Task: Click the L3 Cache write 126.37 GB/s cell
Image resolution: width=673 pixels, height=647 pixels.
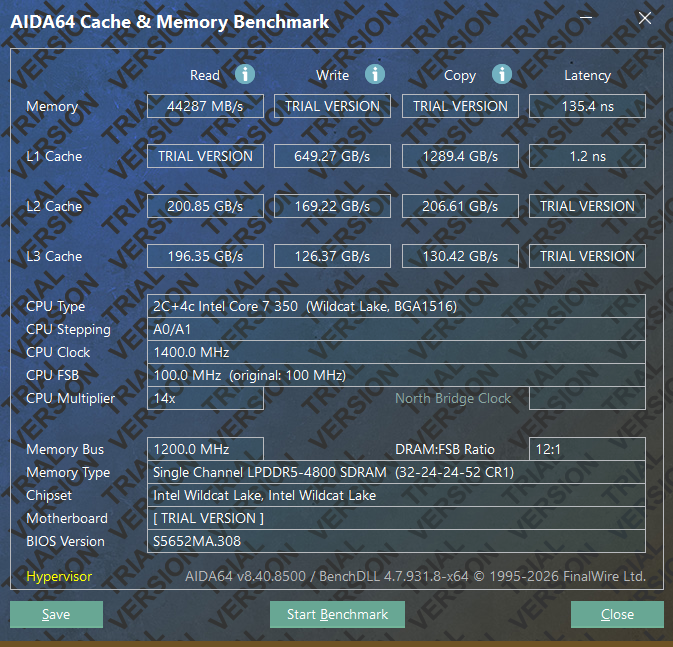Action: click(x=332, y=256)
